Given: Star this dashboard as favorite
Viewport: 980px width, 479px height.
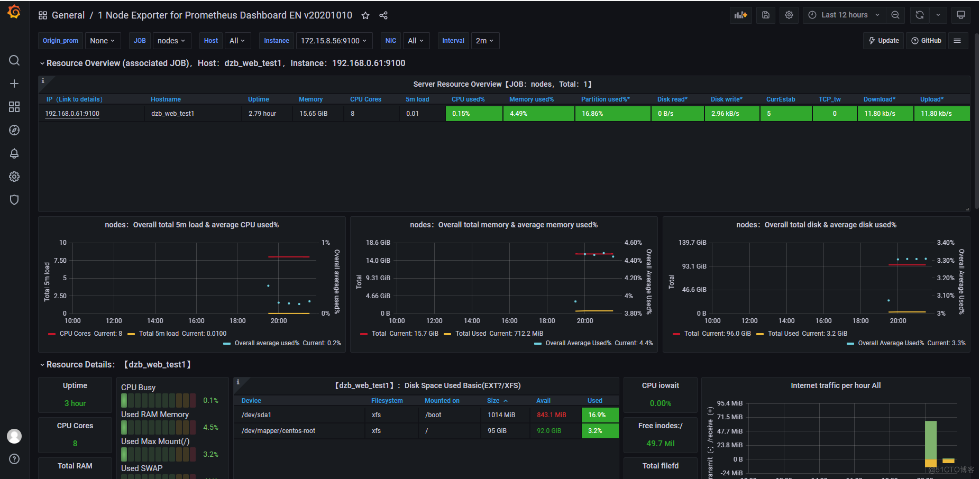Looking at the screenshot, I should click(365, 15).
